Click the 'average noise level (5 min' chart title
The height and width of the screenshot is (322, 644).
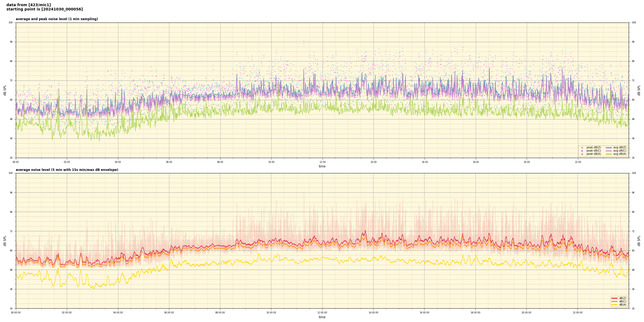[x=67, y=170]
